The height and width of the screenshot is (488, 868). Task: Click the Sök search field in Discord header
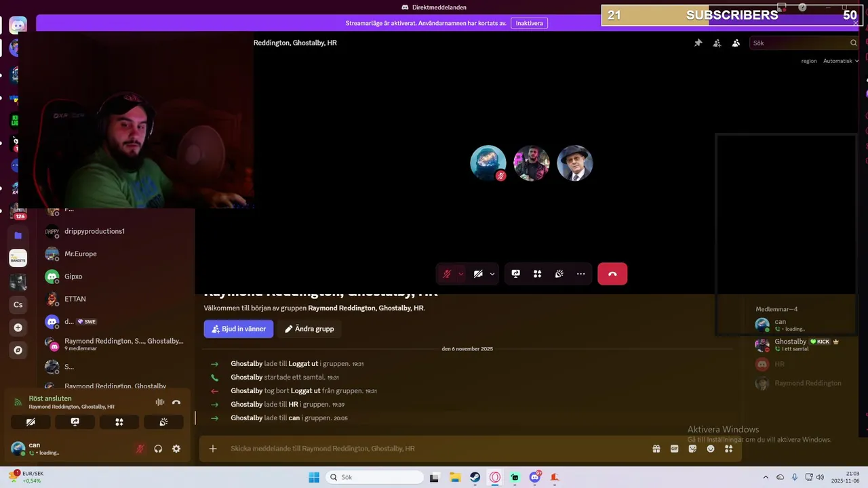point(804,43)
